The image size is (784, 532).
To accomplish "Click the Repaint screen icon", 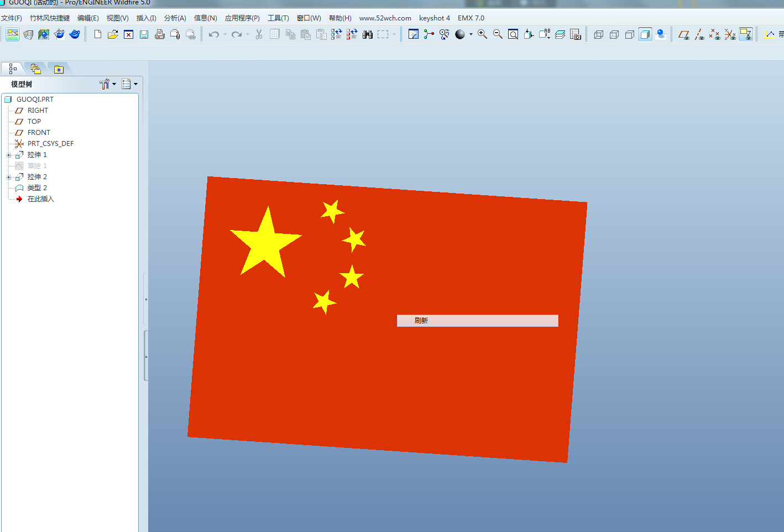I will point(413,34).
